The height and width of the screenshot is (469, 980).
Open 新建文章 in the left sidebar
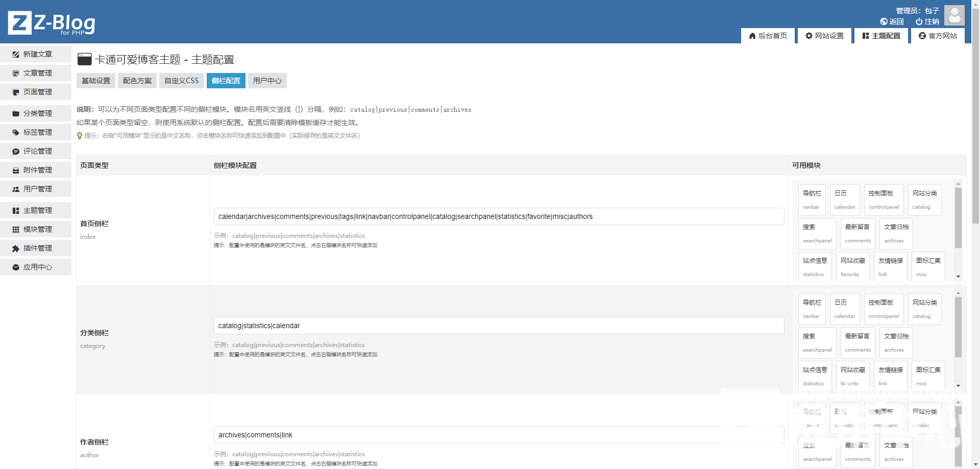point(37,54)
